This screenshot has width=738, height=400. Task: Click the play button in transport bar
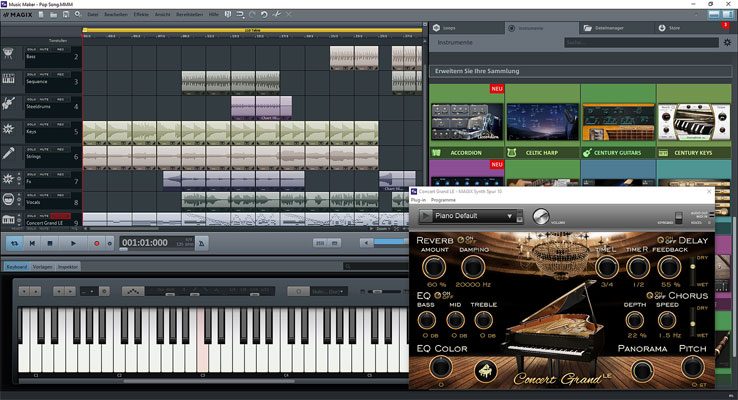pyautogui.click(x=74, y=243)
